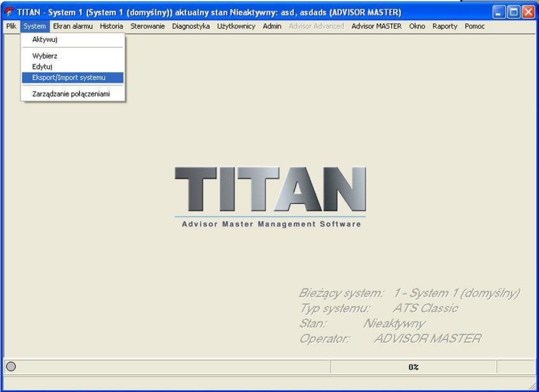The width and height of the screenshot is (539, 392).
Task: Minimize the TITAN window
Action: pyautogui.click(x=499, y=12)
